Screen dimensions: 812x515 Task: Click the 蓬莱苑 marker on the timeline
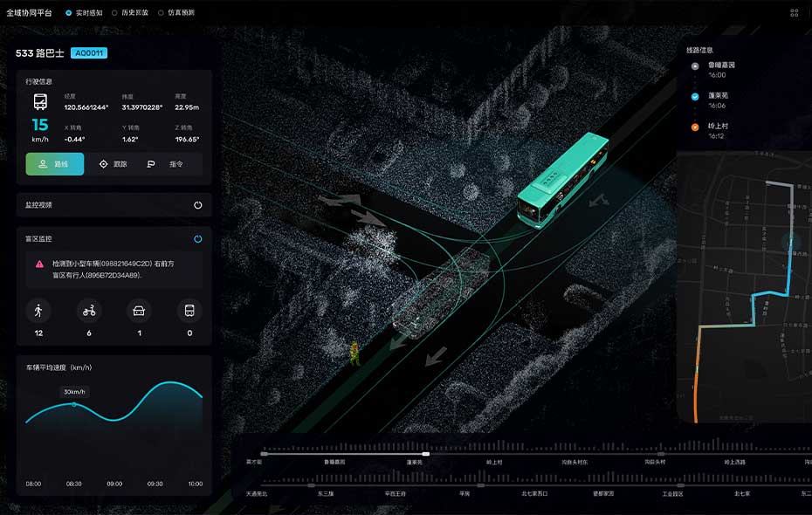[425, 454]
